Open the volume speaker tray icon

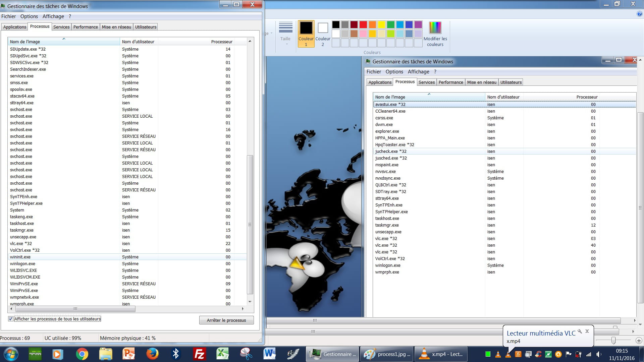(599, 354)
